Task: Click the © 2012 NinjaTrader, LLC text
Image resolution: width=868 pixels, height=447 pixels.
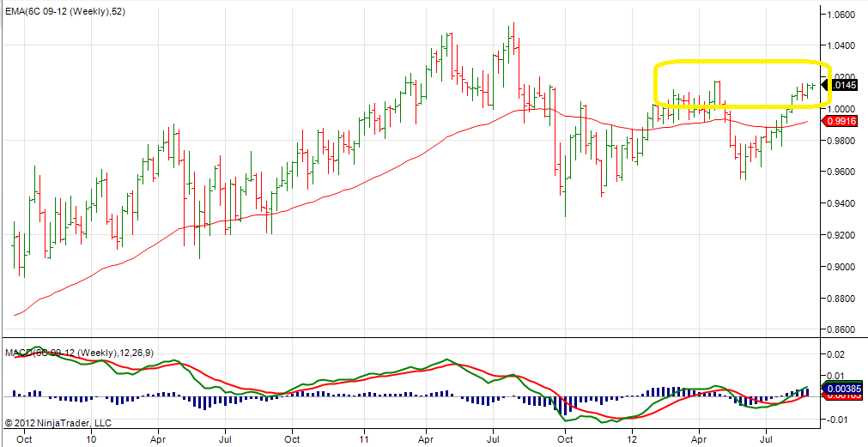Action: [x=58, y=423]
